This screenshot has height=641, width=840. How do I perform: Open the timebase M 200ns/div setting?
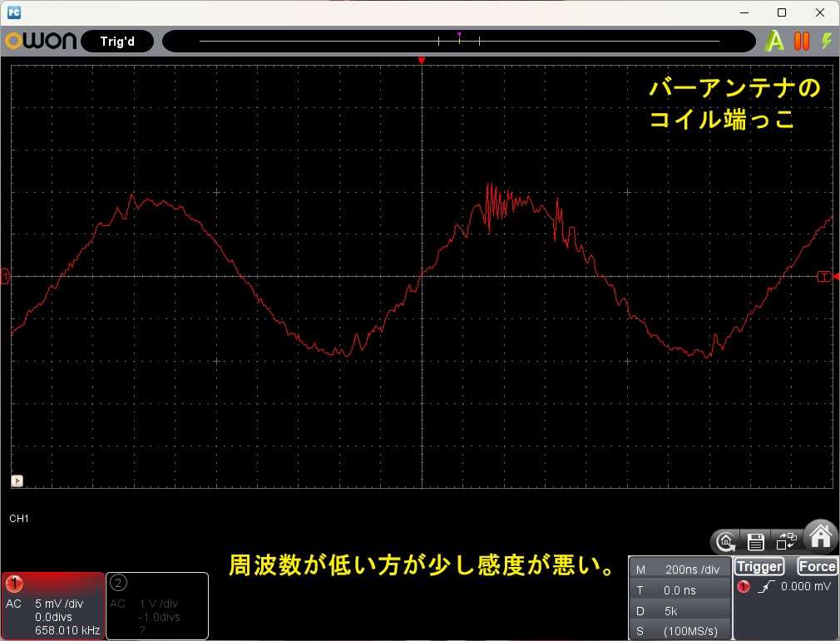click(679, 570)
